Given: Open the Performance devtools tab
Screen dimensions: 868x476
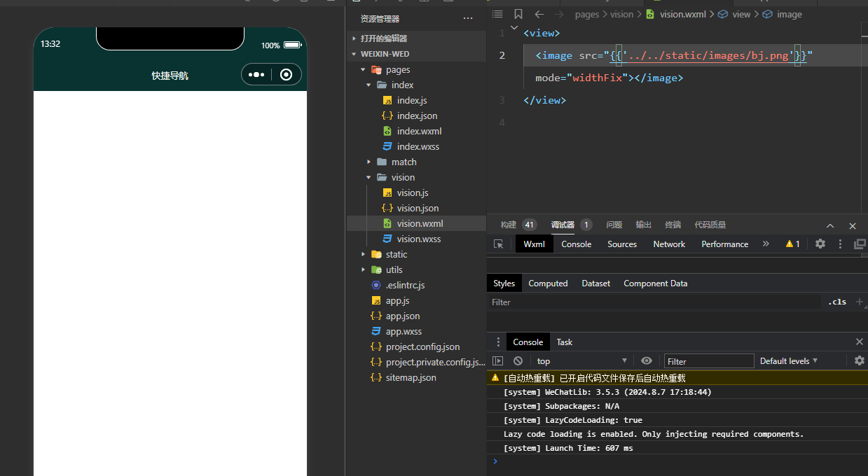Looking at the screenshot, I should [725, 244].
